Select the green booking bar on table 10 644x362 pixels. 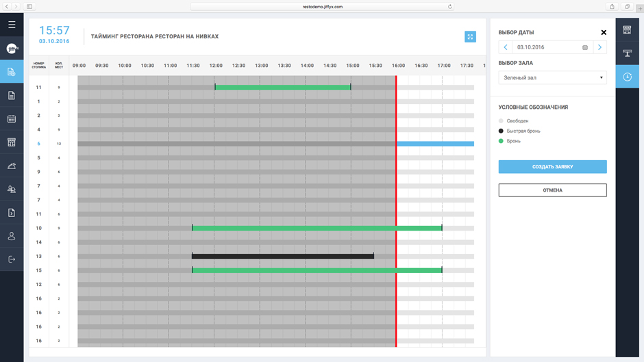point(317,228)
